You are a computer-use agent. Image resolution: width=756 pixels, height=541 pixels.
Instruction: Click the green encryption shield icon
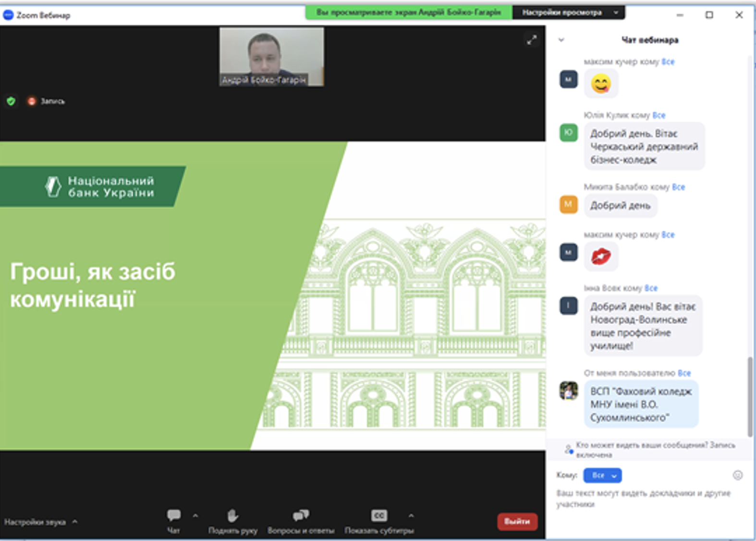[11, 101]
